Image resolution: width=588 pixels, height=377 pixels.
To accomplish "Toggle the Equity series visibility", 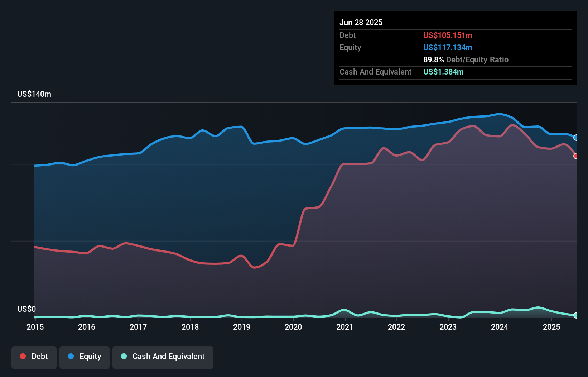I will click(84, 357).
